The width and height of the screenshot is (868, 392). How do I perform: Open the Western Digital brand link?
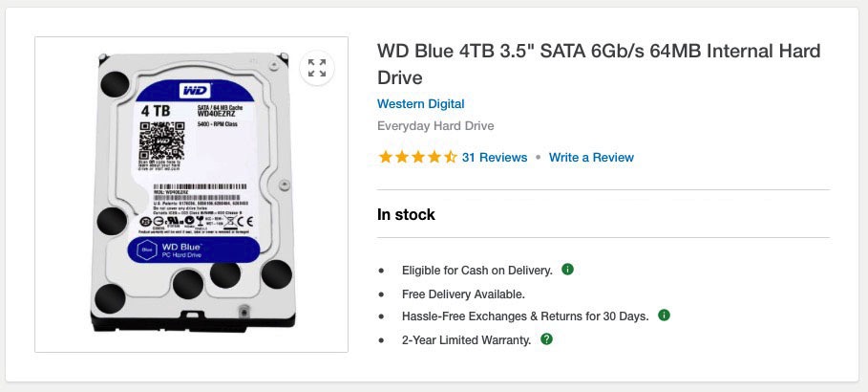421,103
